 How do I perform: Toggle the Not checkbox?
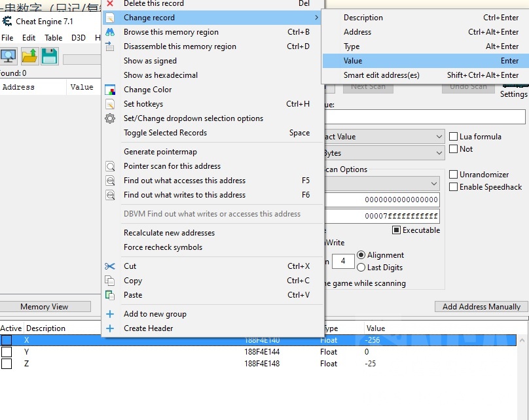(454, 149)
